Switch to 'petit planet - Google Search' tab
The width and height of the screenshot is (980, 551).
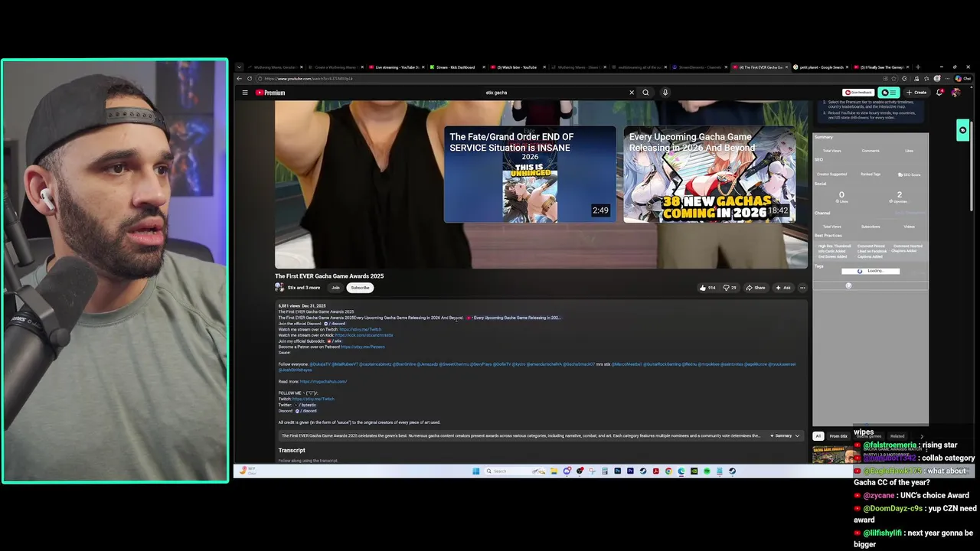(821, 67)
